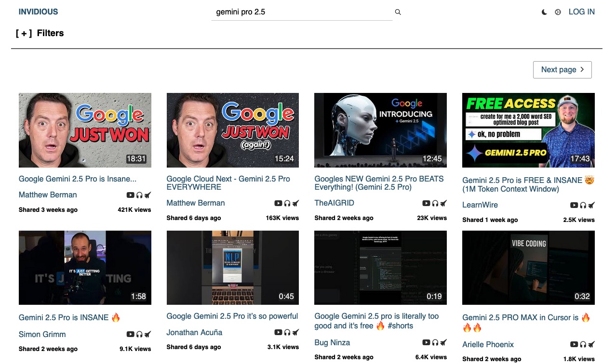Open "Google Gemini 2.5 Pro is Insane..." title
616x364 pixels.
click(x=78, y=179)
